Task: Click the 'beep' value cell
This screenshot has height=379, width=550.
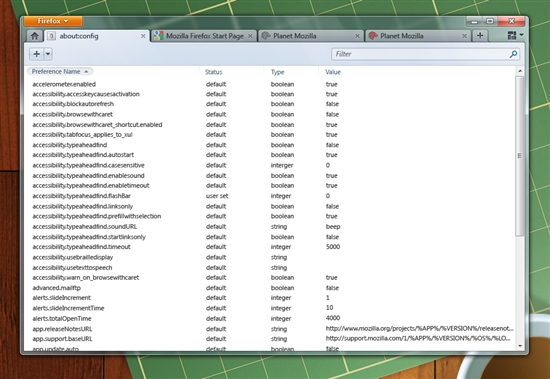Action: [x=333, y=227]
